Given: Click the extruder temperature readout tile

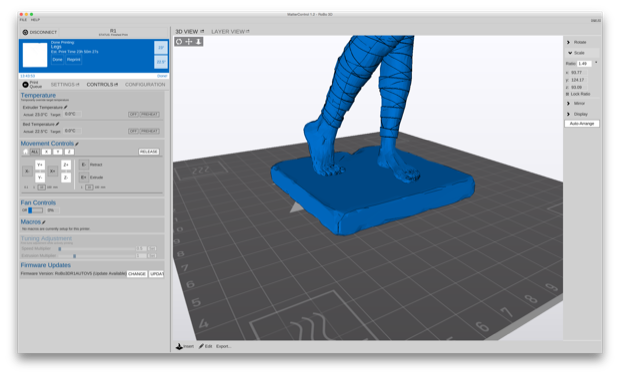Looking at the screenshot, I should click(161, 47).
